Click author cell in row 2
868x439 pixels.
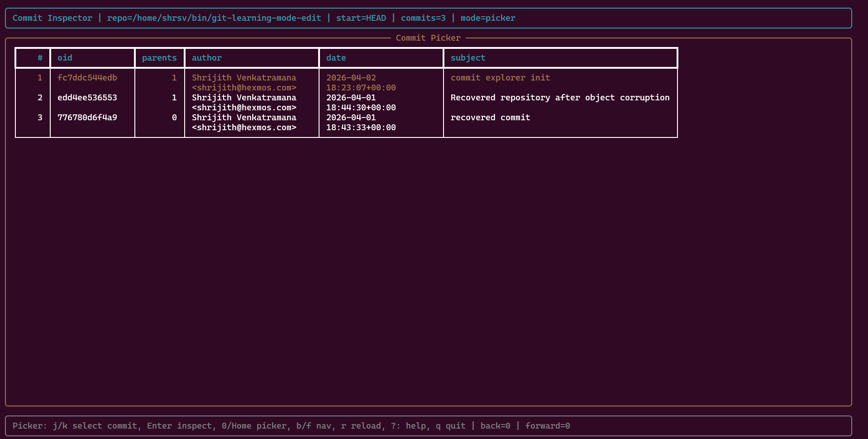[x=244, y=103]
